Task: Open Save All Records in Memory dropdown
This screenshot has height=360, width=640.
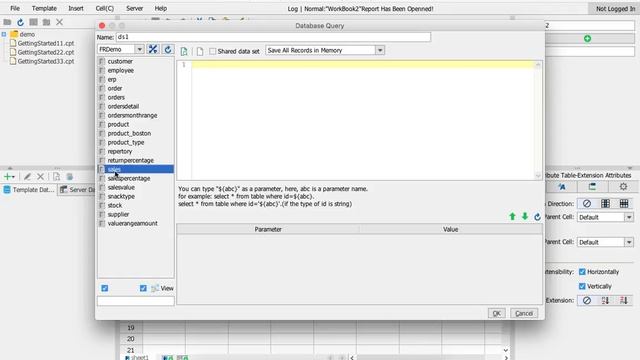Action: click(380, 50)
